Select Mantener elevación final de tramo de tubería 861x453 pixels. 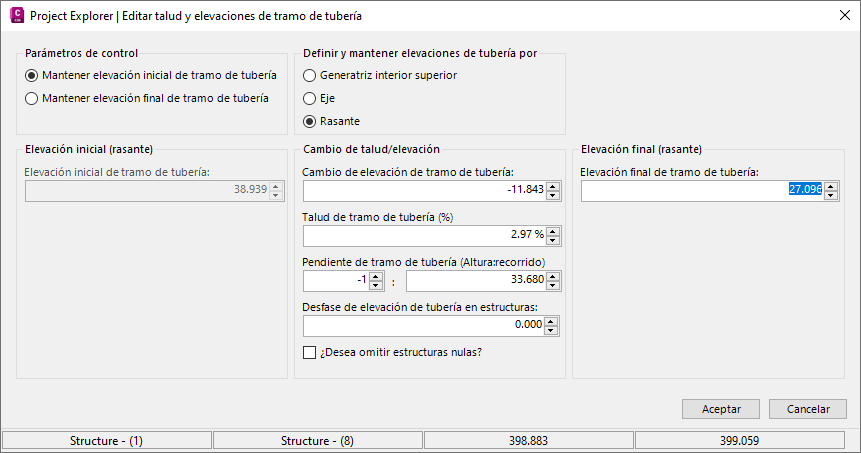point(32,98)
